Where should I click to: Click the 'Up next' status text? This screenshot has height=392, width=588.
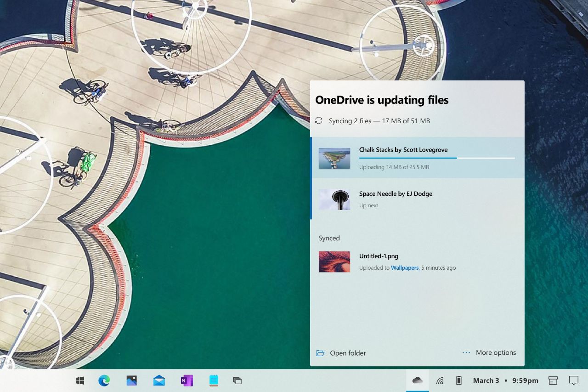click(x=369, y=205)
